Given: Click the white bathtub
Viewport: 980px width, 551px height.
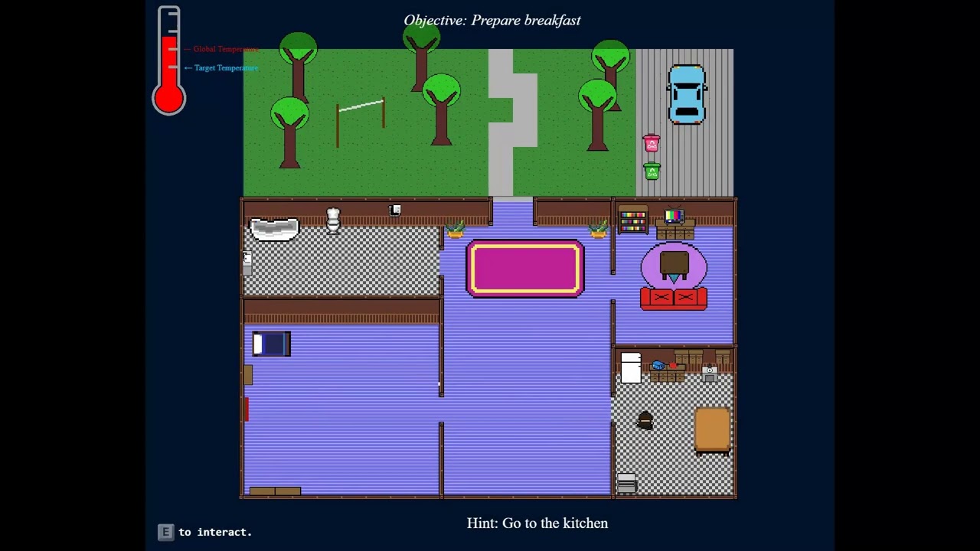Looking at the screenshot, I should click(x=274, y=228).
